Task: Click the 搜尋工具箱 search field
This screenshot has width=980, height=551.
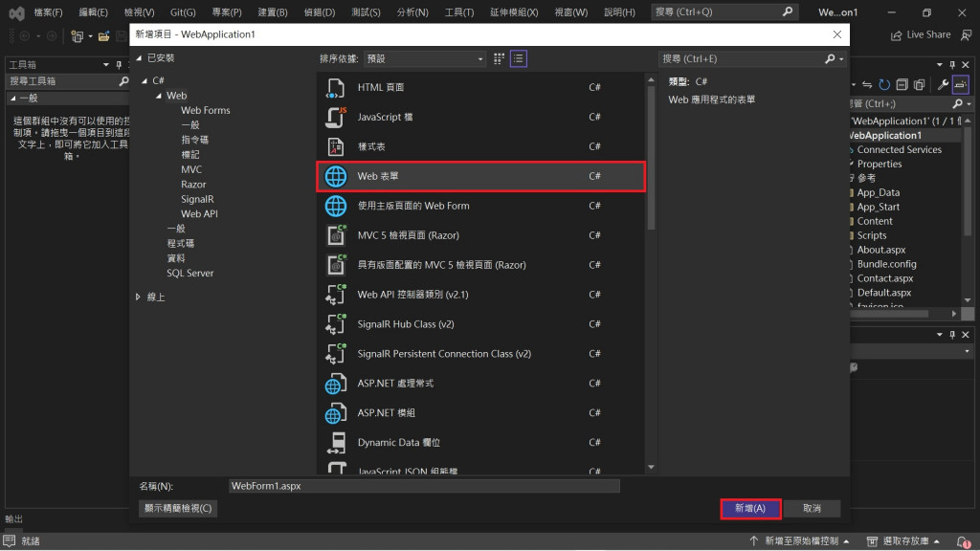Action: [x=62, y=81]
